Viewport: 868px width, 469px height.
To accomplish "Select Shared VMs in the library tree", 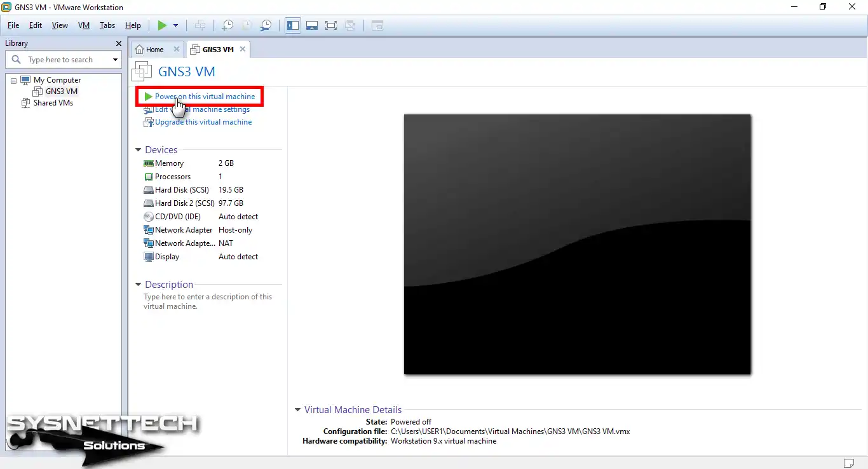I will tap(53, 103).
